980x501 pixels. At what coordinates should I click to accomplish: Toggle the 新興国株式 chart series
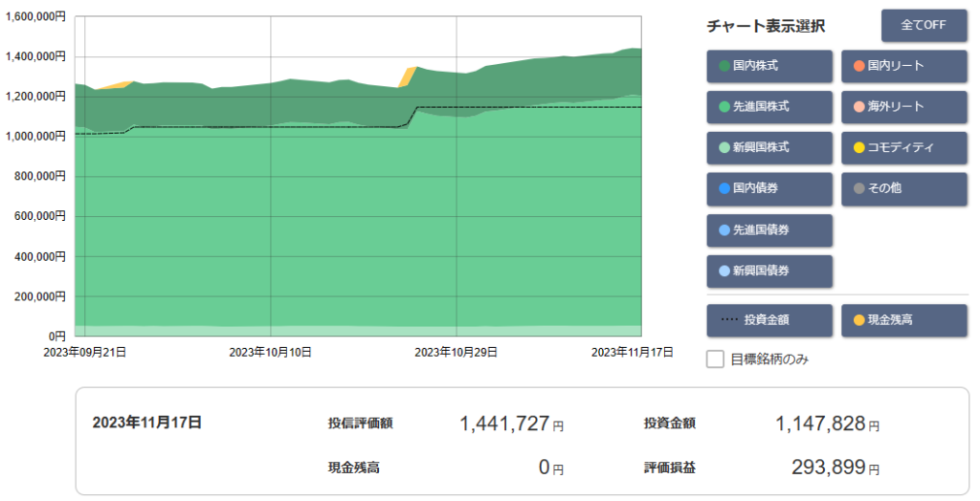pyautogui.click(x=769, y=148)
